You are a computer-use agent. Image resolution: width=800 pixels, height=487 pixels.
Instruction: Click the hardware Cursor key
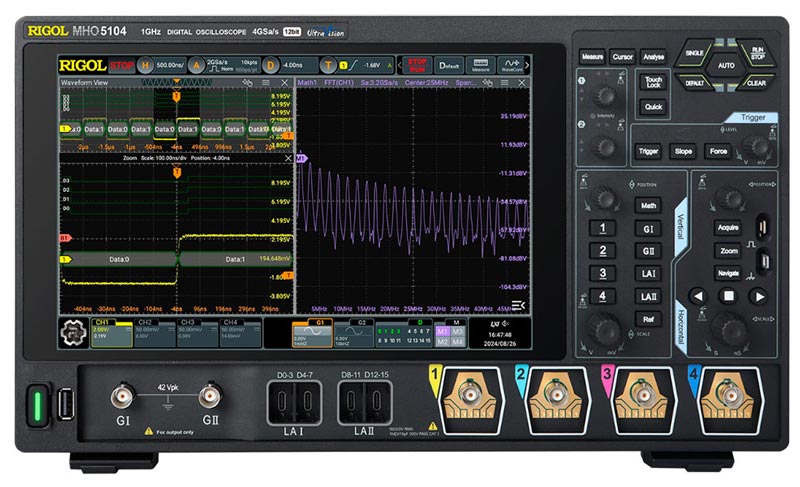[622, 57]
